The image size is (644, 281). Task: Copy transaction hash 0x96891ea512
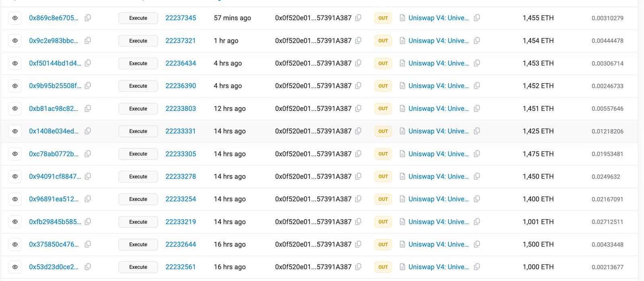tap(88, 199)
